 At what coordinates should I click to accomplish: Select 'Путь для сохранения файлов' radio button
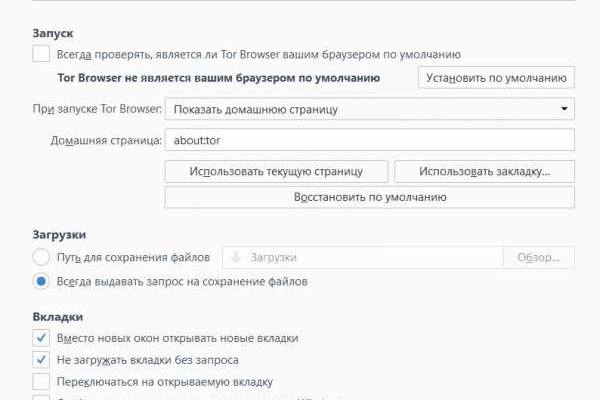[x=41, y=257]
